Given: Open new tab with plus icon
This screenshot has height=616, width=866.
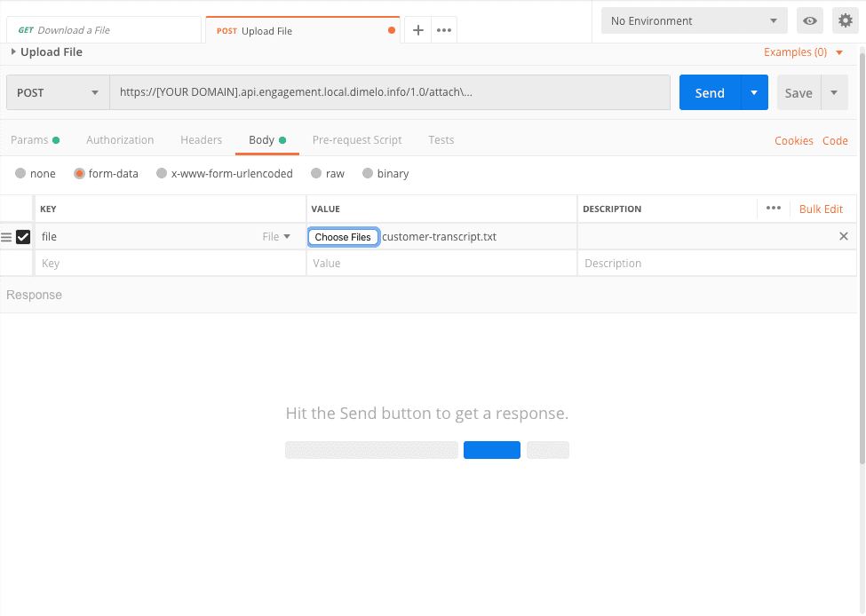Looking at the screenshot, I should [x=417, y=30].
